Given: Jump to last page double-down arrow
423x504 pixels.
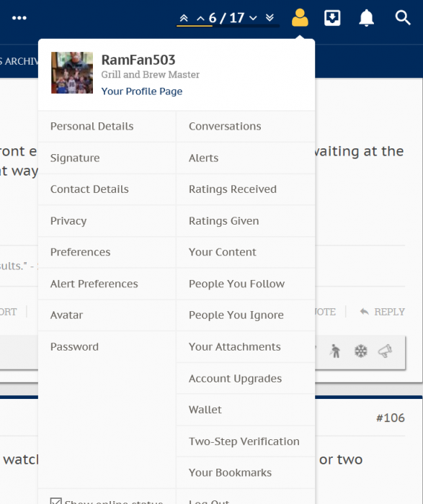Looking at the screenshot, I should 270,18.
